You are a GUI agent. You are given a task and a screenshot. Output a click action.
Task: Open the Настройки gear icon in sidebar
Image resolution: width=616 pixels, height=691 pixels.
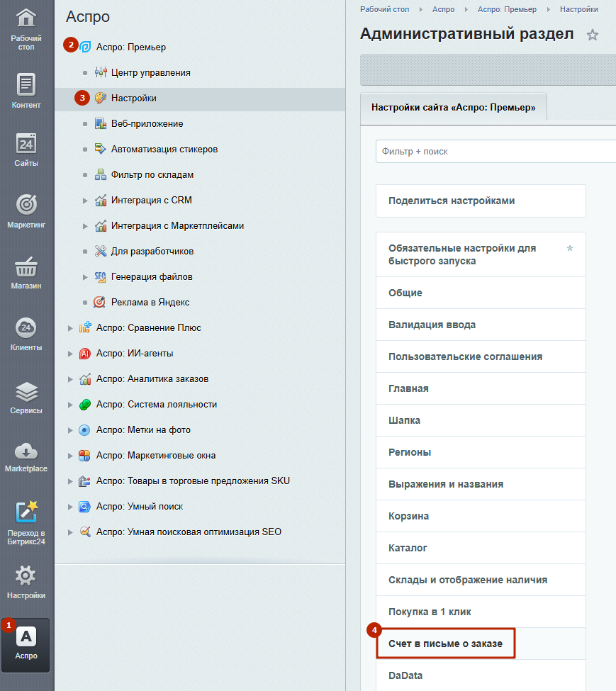(x=26, y=575)
